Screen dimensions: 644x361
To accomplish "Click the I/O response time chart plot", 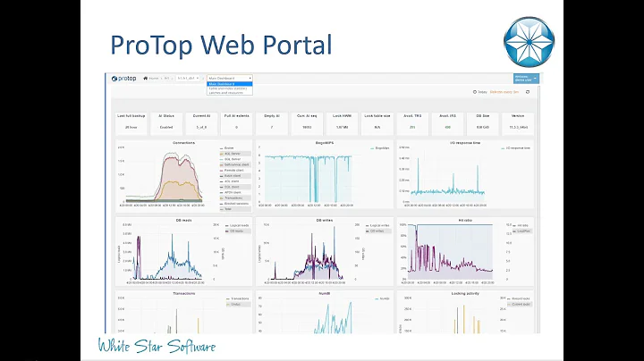I will point(448,174).
